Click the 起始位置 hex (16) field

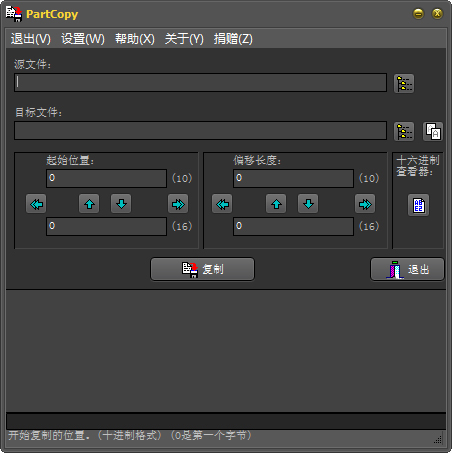[106, 226]
